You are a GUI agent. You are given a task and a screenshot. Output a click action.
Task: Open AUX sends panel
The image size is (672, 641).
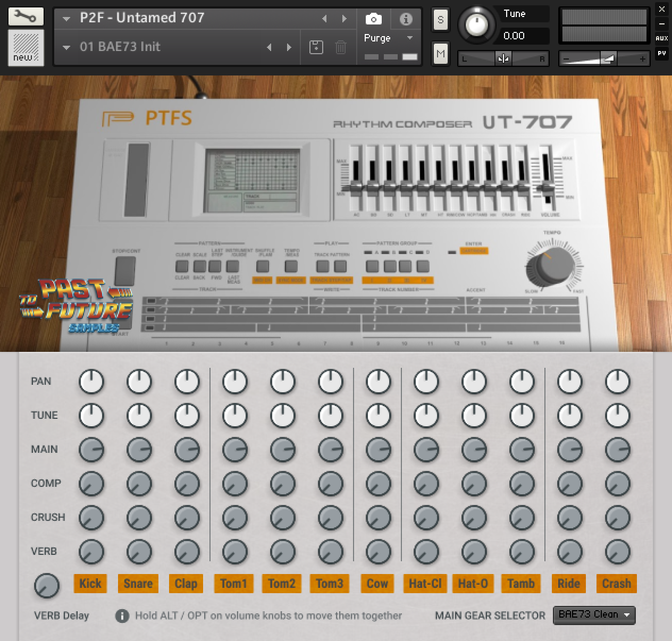[x=661, y=38]
